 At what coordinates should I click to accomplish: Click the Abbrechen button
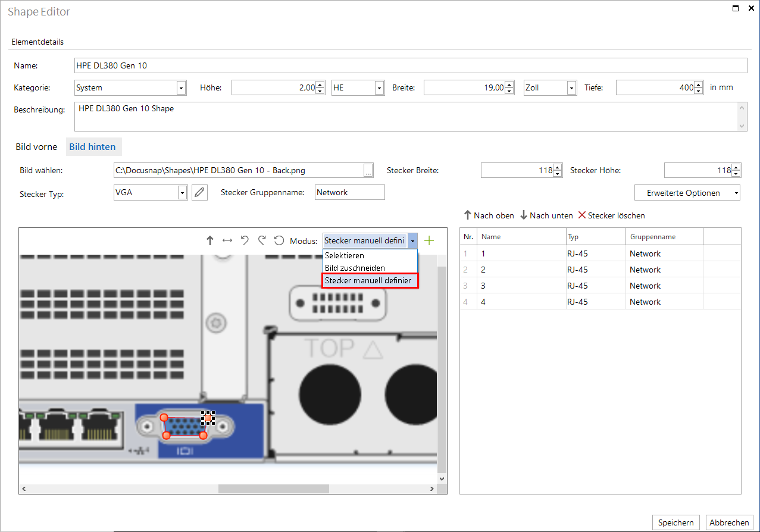pos(729,522)
